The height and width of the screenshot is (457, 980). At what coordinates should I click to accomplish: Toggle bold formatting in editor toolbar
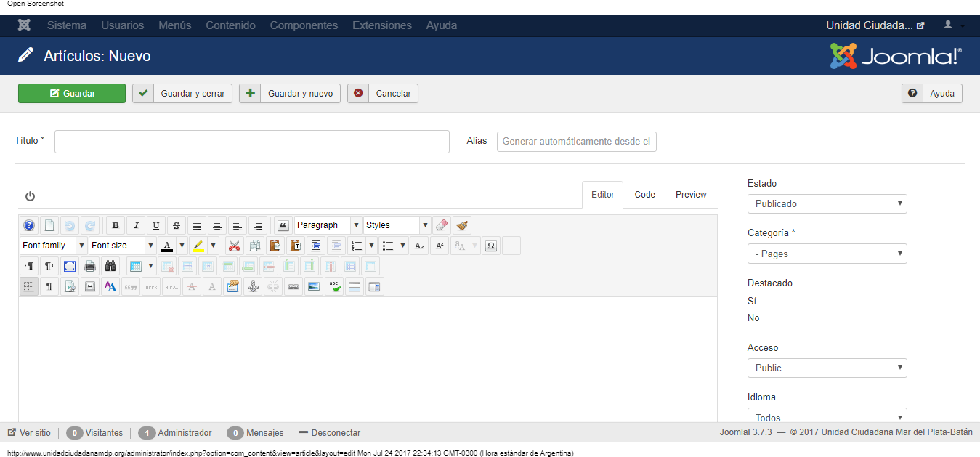115,225
